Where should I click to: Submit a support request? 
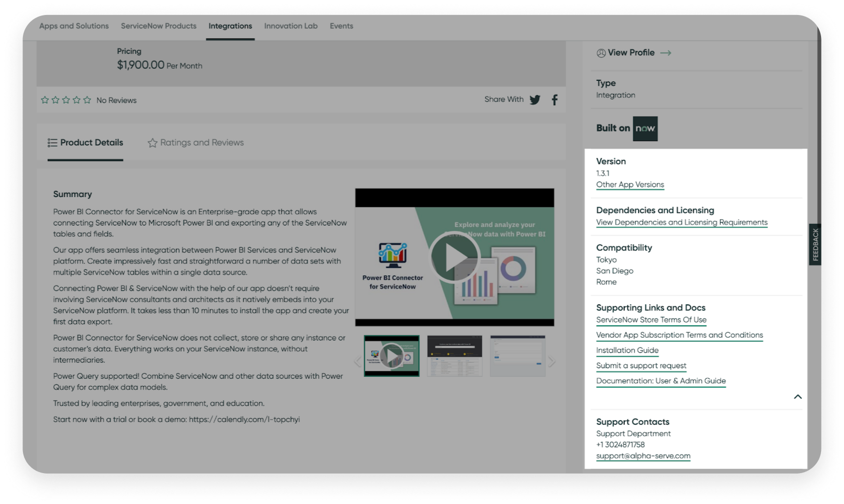point(641,366)
